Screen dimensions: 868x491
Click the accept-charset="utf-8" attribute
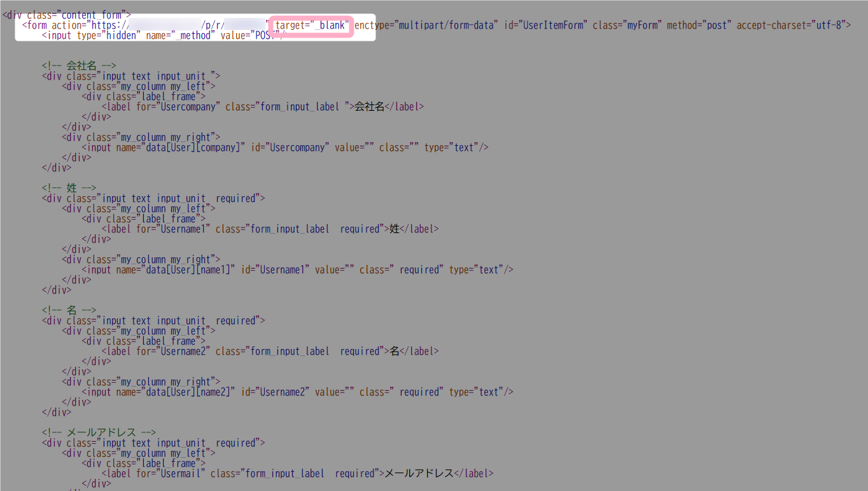tap(790, 25)
